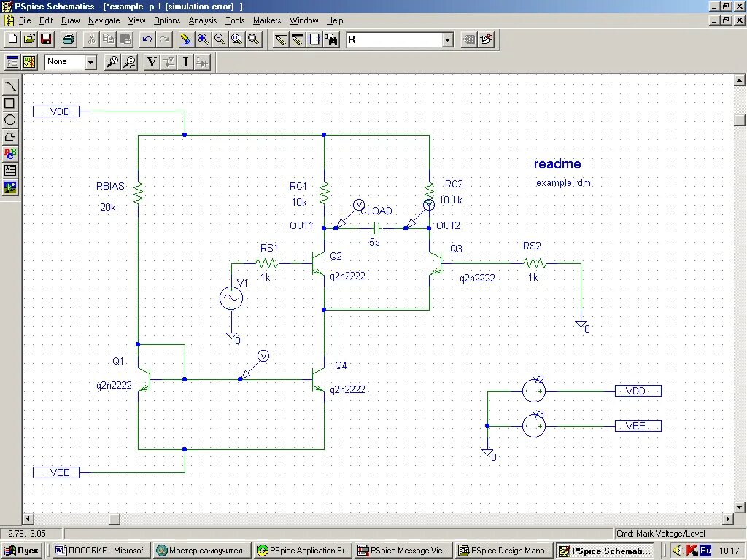Select the voltage marker near OUT1
The height and width of the screenshot is (560, 747).
349,214
